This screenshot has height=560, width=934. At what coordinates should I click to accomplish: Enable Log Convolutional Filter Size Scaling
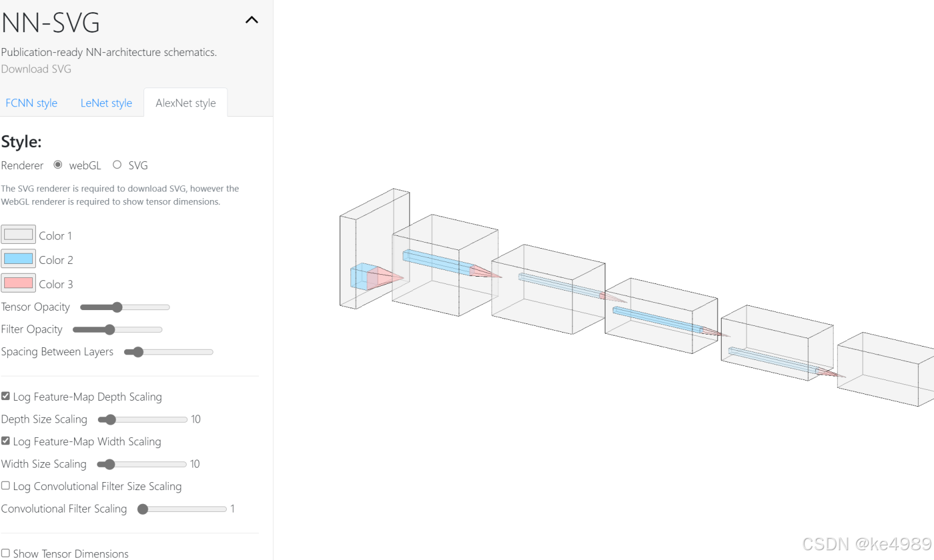click(x=5, y=485)
